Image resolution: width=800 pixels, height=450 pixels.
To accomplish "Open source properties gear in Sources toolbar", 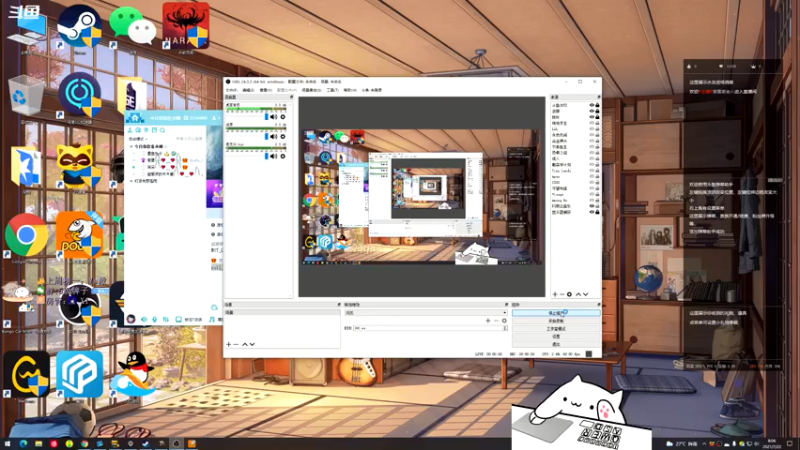I will tap(569, 294).
